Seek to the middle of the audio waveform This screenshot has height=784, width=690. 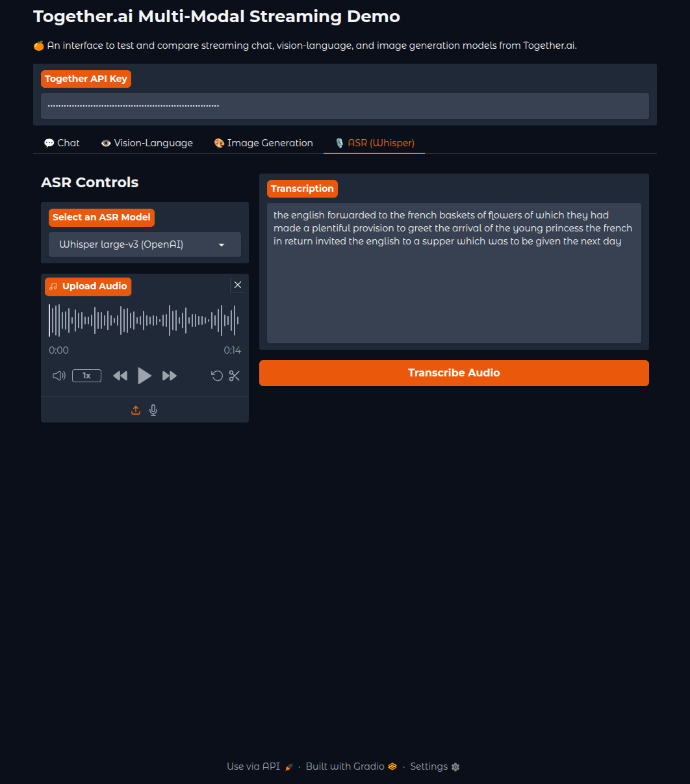pos(144,320)
